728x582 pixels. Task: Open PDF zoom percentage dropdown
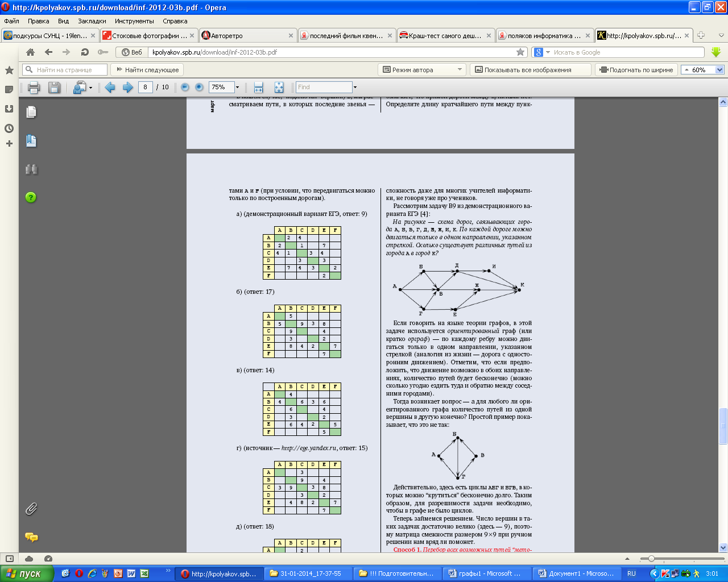237,88
